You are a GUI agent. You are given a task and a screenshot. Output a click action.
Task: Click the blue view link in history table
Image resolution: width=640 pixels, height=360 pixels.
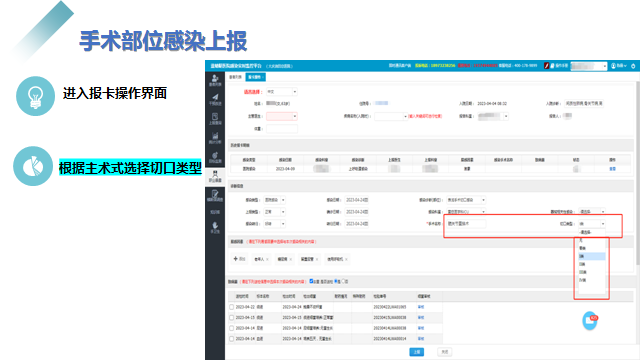[612, 169]
